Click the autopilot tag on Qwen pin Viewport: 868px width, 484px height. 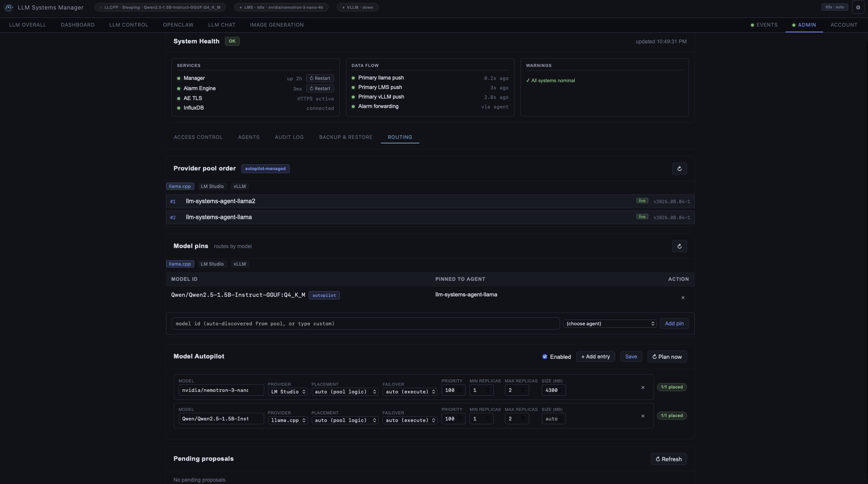pos(324,295)
